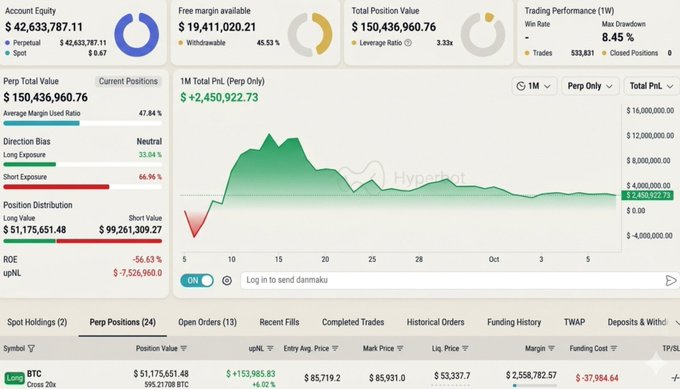Click the Position Value sort icon
Viewport: 680px width, 389px height.
(183, 348)
